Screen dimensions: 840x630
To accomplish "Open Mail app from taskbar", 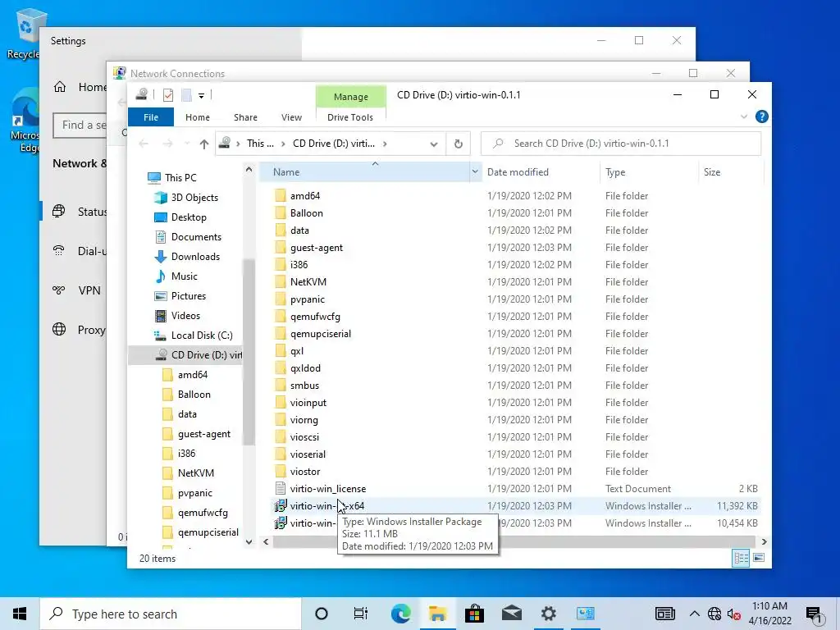I will [x=512, y=614].
